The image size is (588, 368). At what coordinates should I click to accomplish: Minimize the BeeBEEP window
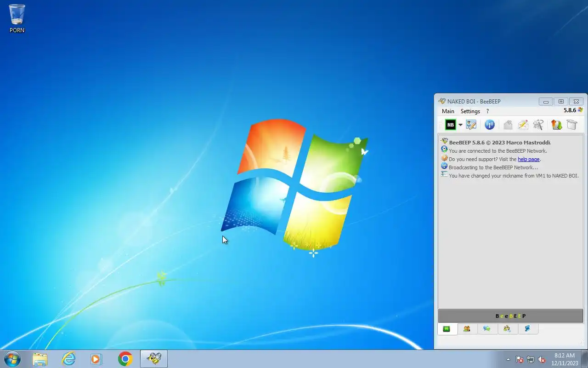[546, 101]
